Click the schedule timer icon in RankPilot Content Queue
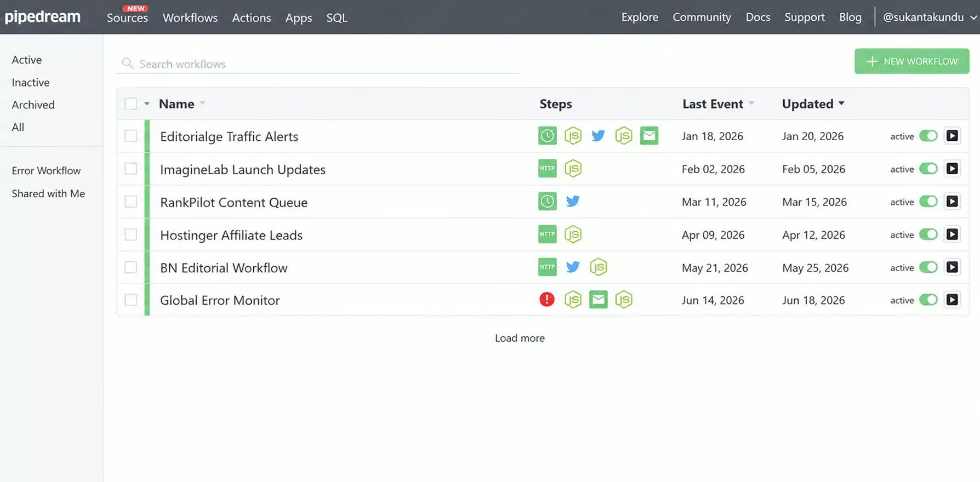Image resolution: width=980 pixels, height=482 pixels. click(x=547, y=202)
